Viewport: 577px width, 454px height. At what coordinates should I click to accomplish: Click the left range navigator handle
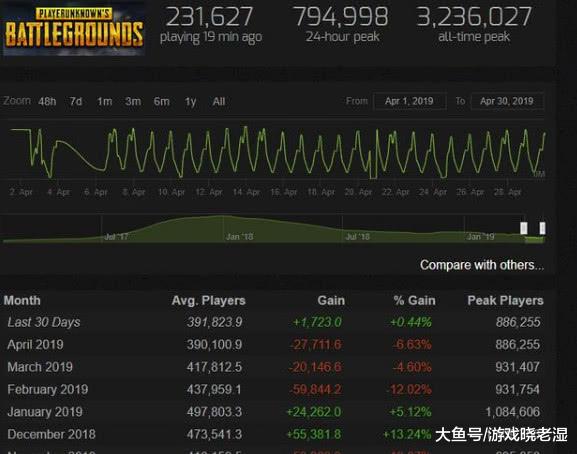(x=523, y=228)
